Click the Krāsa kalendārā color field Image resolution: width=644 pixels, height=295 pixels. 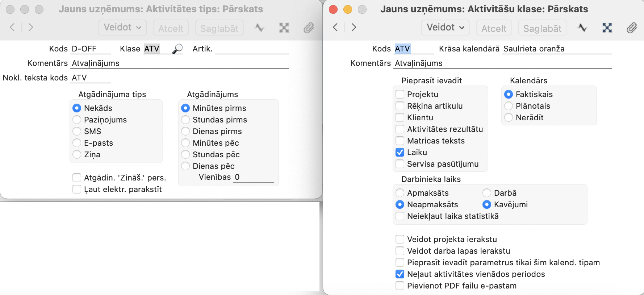pos(557,49)
